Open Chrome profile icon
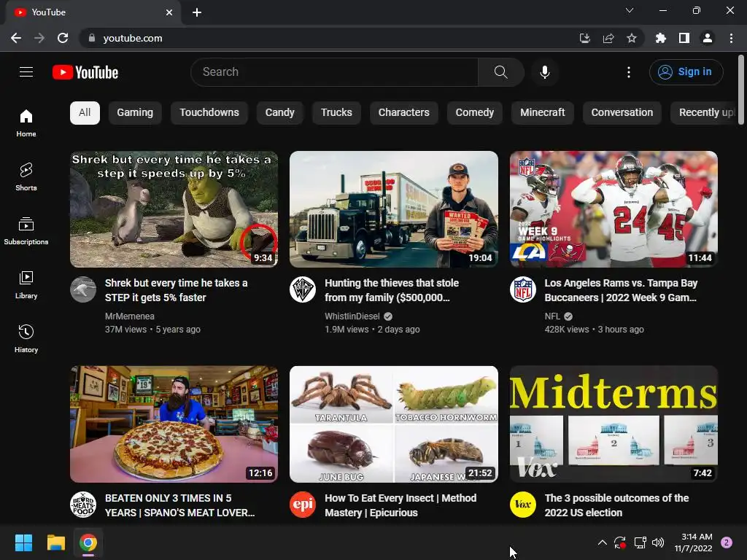 (x=708, y=38)
